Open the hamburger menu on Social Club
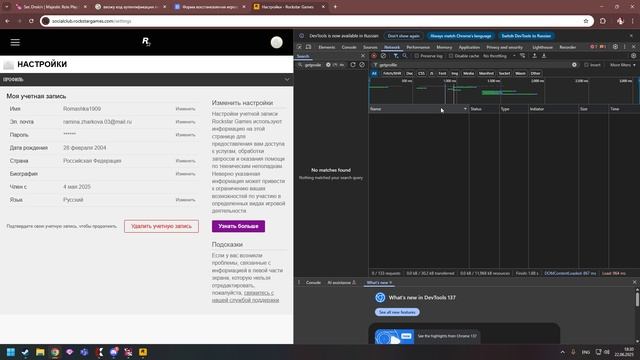The image size is (640, 360). 15,42
